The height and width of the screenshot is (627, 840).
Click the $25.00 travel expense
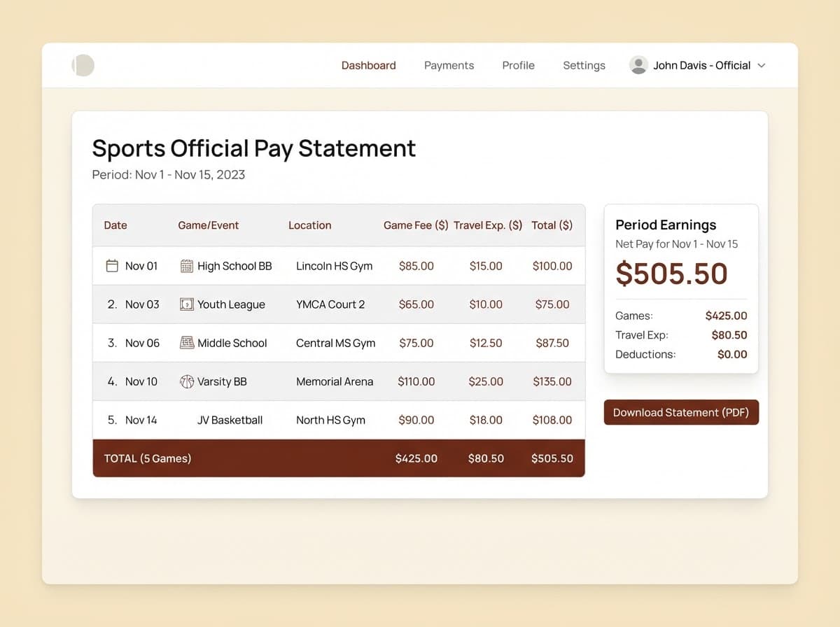[x=486, y=381]
